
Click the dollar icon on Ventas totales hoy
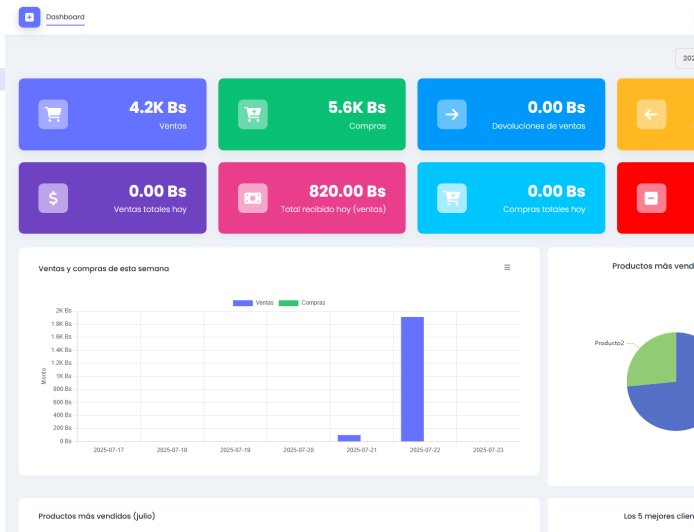coord(53,198)
